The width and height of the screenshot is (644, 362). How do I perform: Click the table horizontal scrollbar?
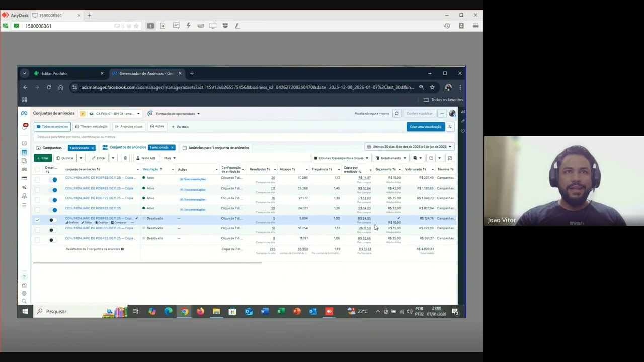pos(147,263)
